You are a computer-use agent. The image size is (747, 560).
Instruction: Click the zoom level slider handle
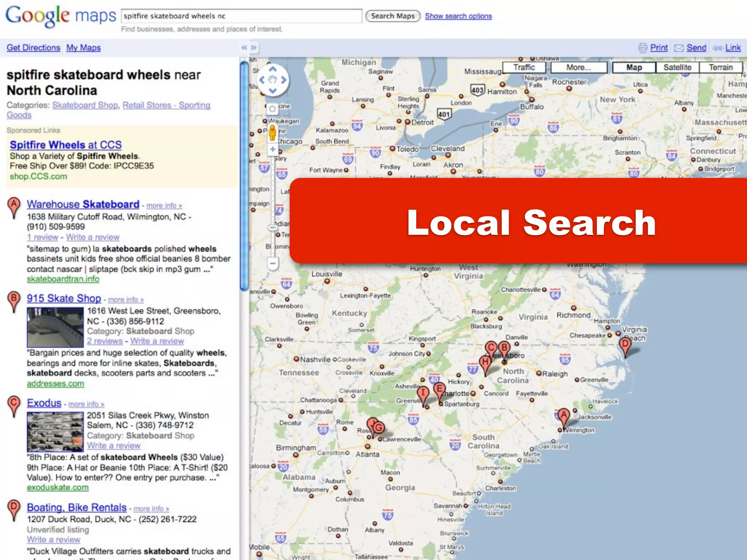click(272, 228)
